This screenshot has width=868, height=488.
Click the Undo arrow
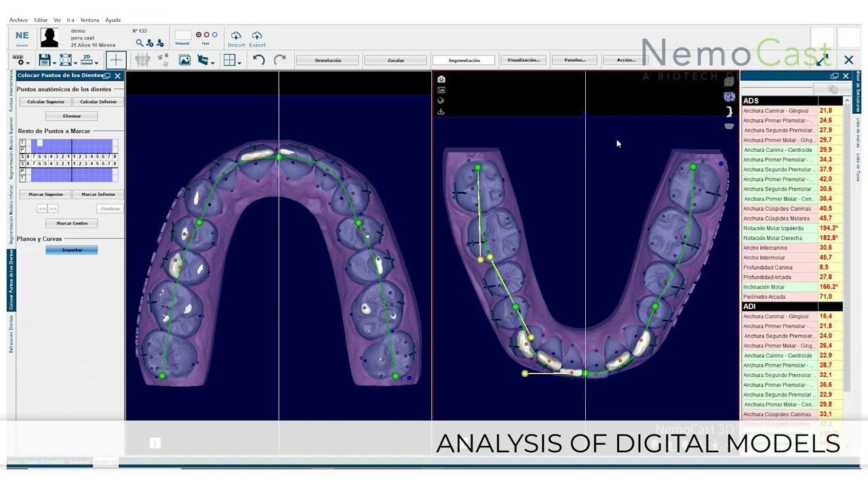[258, 60]
